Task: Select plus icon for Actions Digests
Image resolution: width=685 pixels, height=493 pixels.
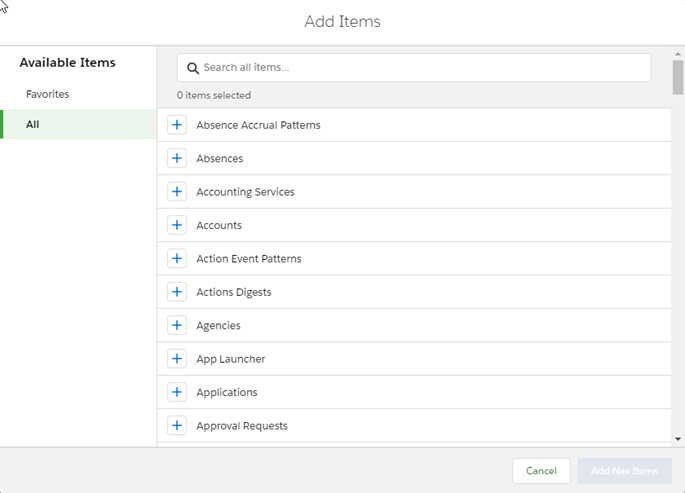Action: pyautogui.click(x=177, y=292)
